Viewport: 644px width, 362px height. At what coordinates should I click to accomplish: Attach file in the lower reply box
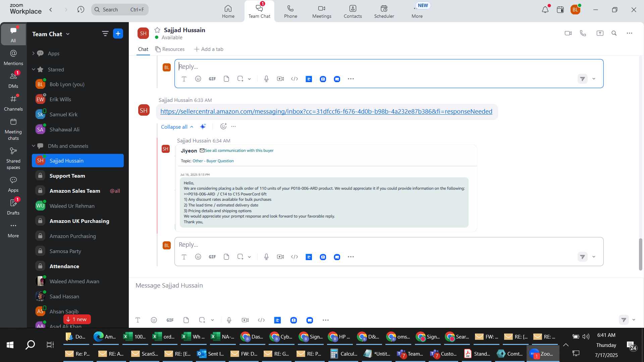(x=226, y=257)
